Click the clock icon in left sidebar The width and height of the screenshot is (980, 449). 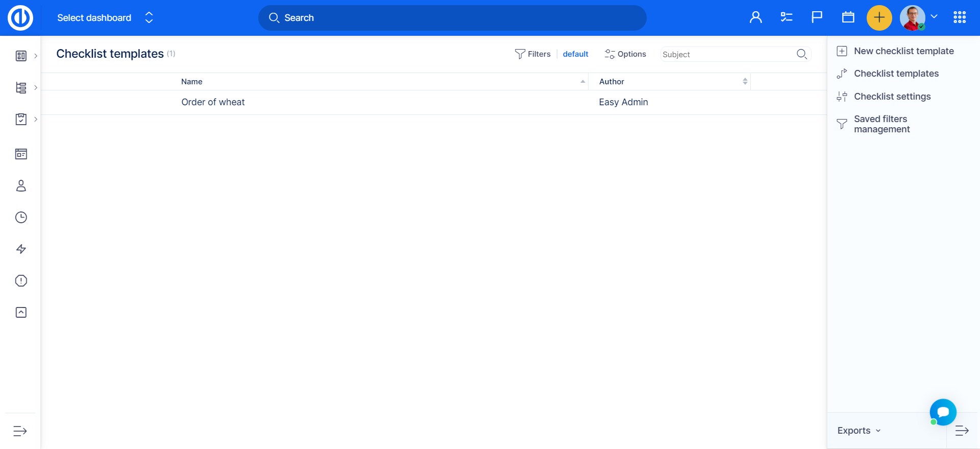click(21, 218)
